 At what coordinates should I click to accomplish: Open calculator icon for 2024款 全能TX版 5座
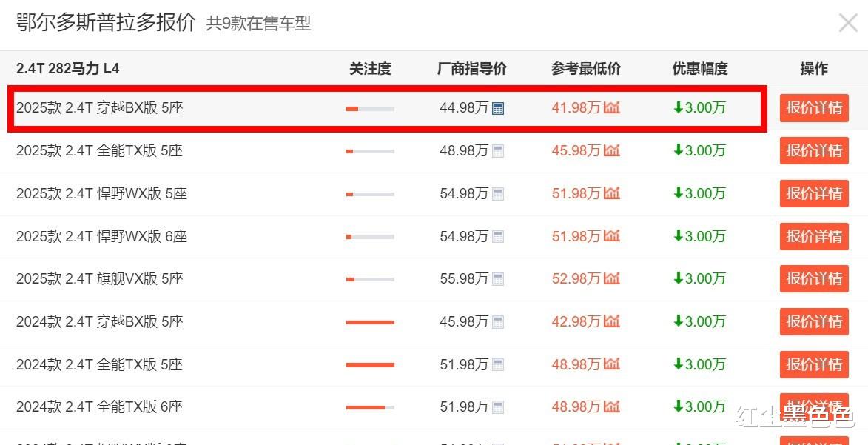tap(498, 364)
